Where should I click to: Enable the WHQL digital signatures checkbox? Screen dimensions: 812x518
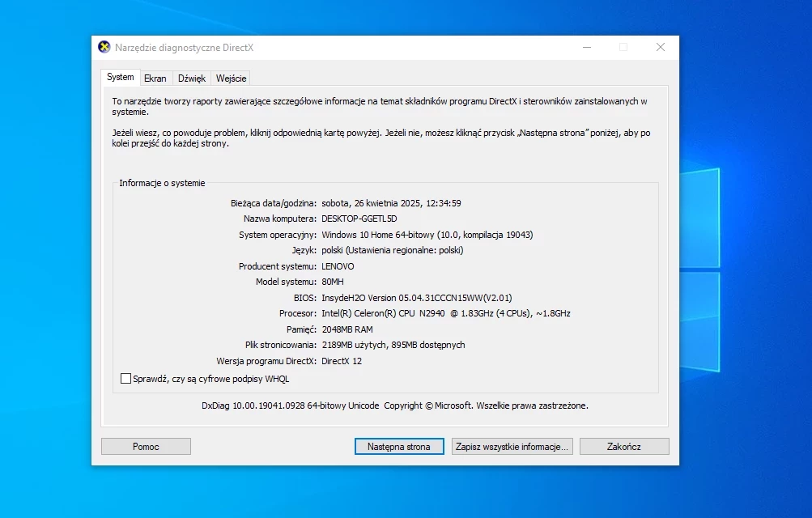[125, 379]
